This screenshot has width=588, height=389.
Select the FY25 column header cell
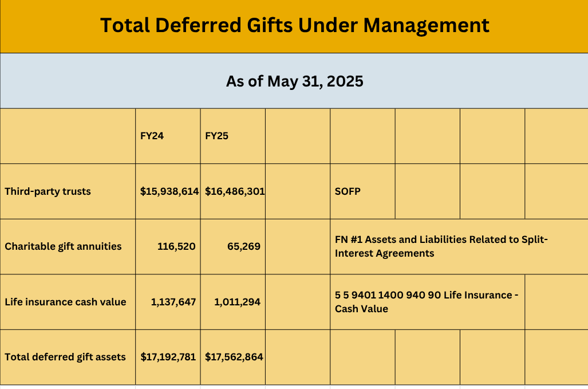coord(217,136)
